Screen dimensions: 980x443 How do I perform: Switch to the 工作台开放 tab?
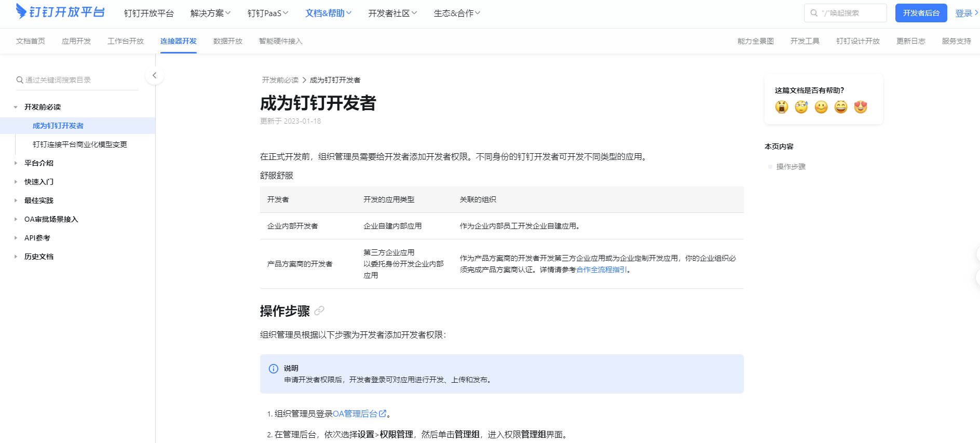(x=126, y=41)
